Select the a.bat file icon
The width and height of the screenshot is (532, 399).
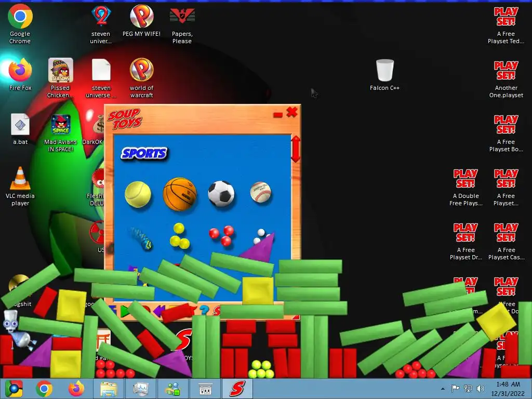tap(20, 129)
